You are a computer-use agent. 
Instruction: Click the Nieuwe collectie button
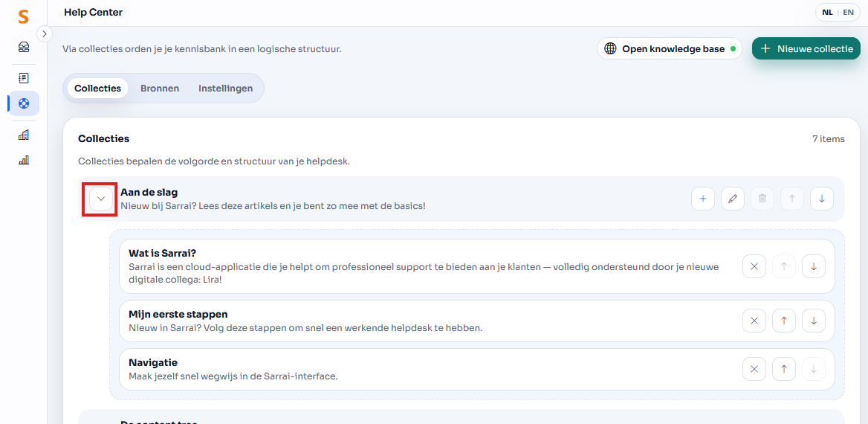(806, 48)
